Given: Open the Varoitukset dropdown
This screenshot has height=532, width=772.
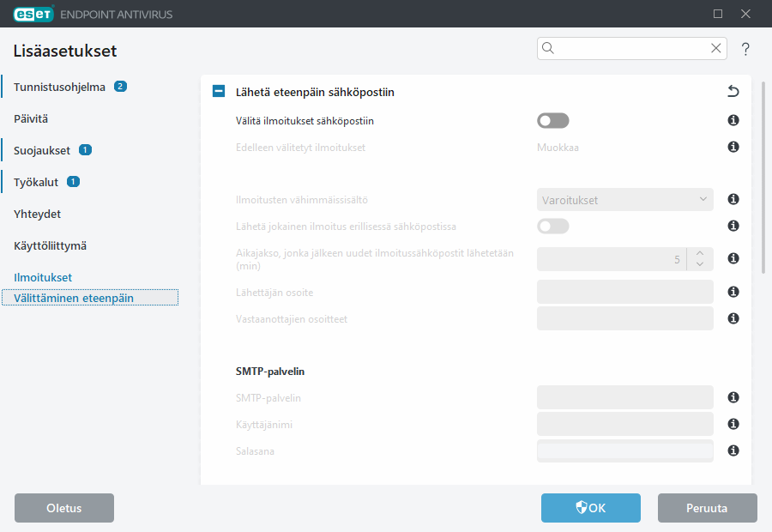Looking at the screenshot, I should 624,199.
